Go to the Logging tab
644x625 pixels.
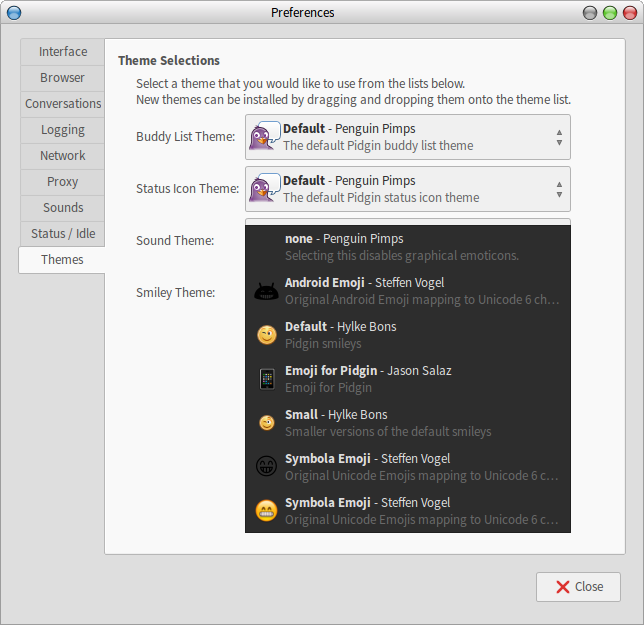[63, 130]
